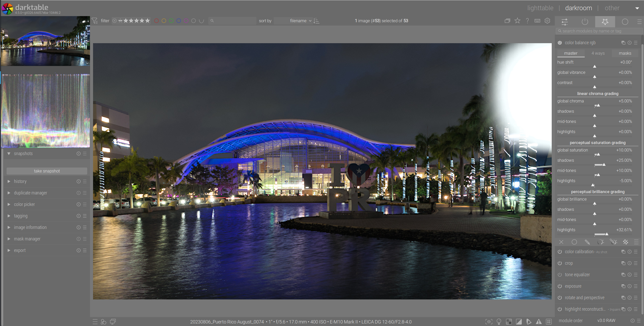Select the drawn mask pencil icon
Image resolution: width=644 pixels, height=326 pixels.
click(x=587, y=242)
